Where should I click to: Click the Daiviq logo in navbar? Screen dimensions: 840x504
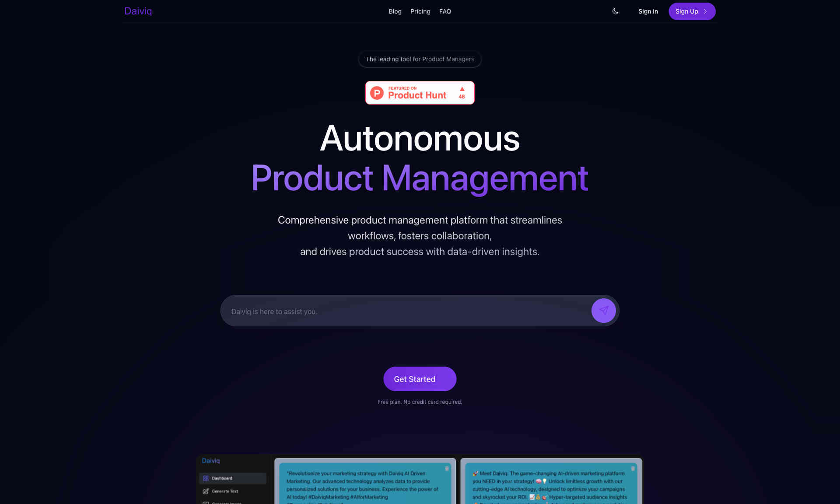point(138,11)
